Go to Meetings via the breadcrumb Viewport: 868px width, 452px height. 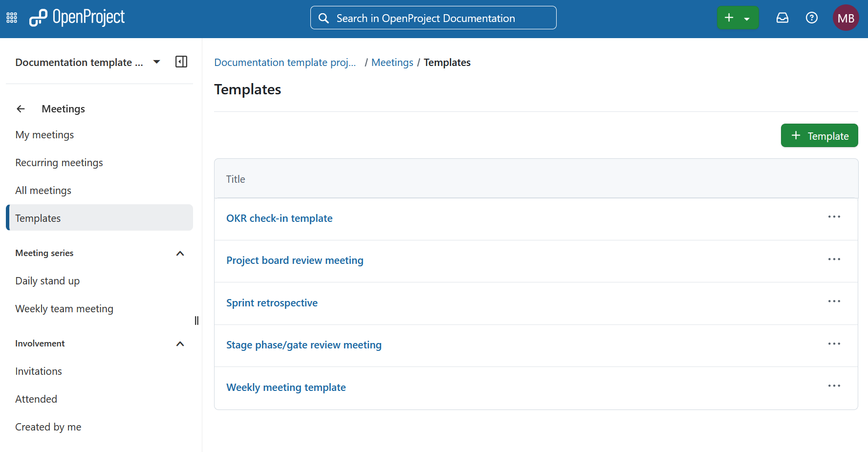[x=392, y=62]
